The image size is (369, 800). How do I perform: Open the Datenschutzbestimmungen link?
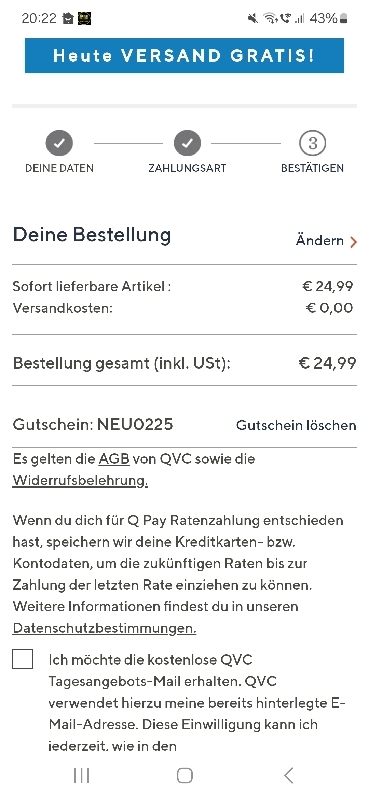(104, 628)
